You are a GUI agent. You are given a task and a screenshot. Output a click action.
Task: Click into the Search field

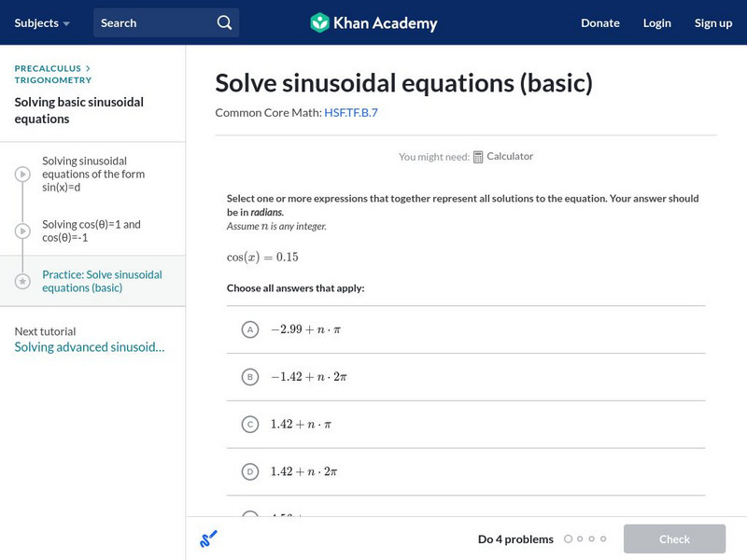pos(154,22)
